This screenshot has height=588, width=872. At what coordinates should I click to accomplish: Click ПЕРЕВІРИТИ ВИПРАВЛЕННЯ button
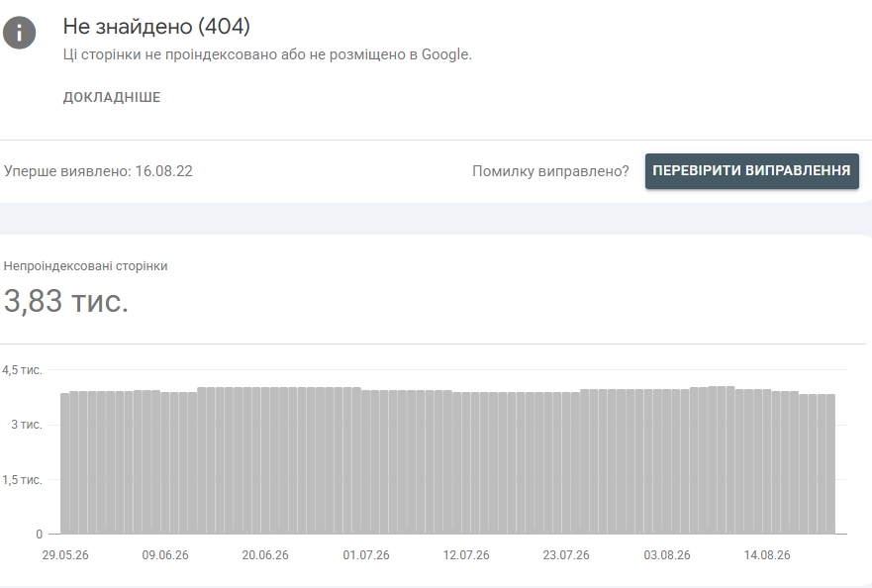click(752, 171)
